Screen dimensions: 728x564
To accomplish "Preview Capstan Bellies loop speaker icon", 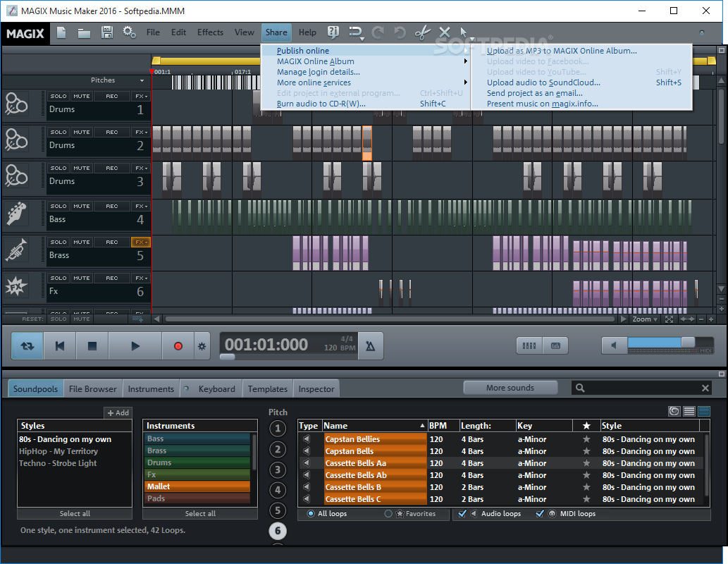I will (x=307, y=439).
